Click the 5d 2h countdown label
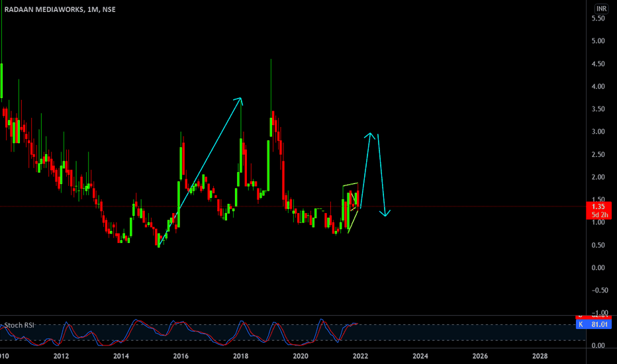617x364 pixels. [598, 215]
